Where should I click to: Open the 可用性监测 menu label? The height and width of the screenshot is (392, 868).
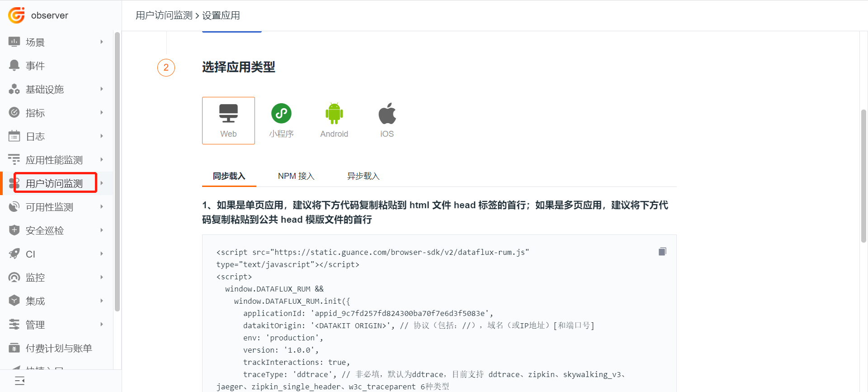(x=49, y=207)
